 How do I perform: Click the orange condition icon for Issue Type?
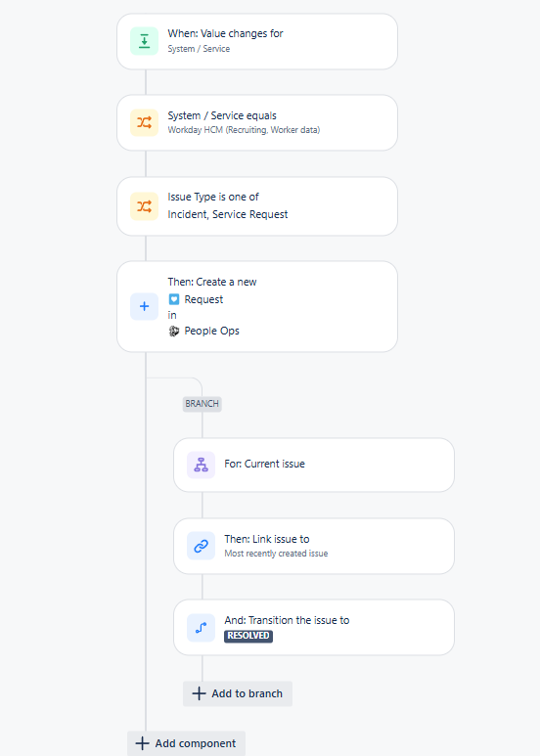click(144, 206)
